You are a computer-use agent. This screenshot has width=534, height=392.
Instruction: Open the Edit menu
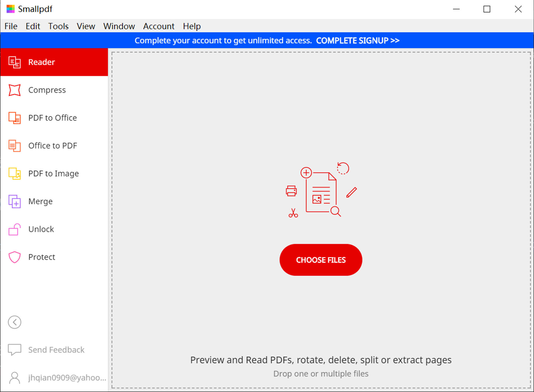[33, 26]
